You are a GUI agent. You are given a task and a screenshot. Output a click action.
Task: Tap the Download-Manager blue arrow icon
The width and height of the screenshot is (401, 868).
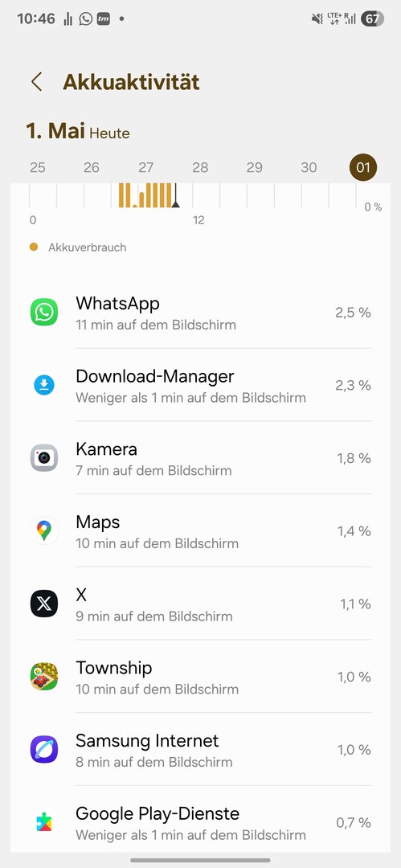pyautogui.click(x=43, y=385)
